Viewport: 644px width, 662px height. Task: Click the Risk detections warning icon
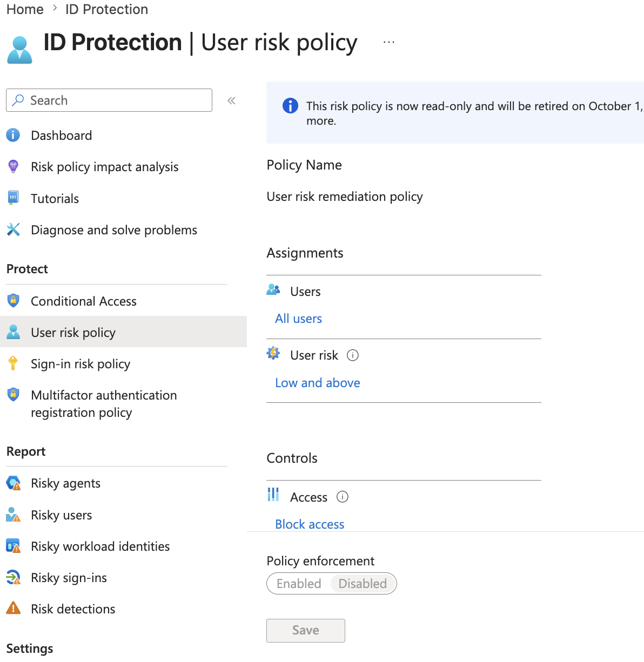pyautogui.click(x=13, y=609)
